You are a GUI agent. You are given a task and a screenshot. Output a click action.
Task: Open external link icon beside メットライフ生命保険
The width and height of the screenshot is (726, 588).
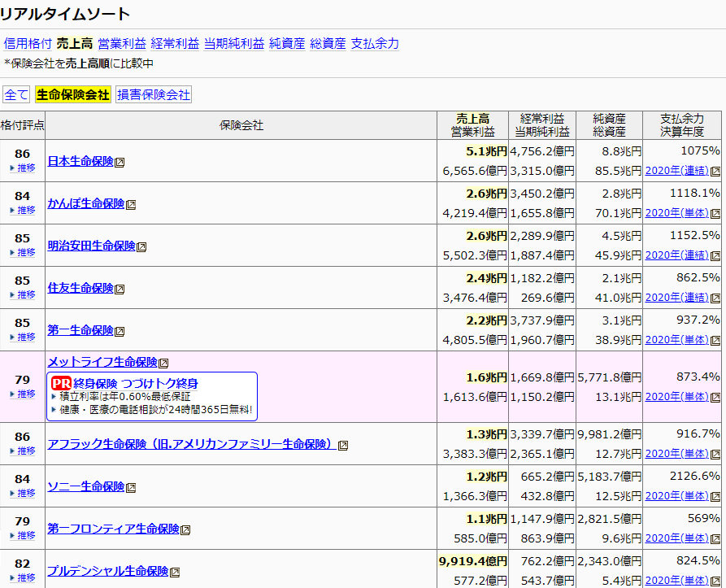(163, 363)
